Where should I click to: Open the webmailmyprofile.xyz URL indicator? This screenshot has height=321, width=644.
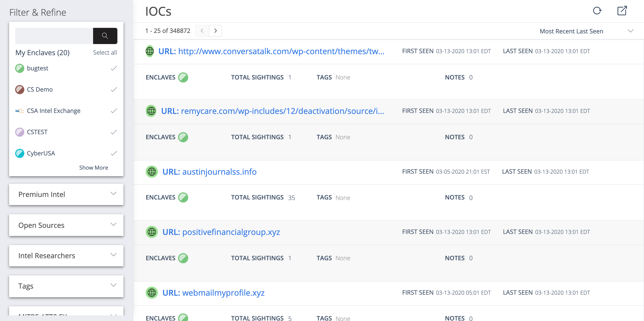point(213,293)
